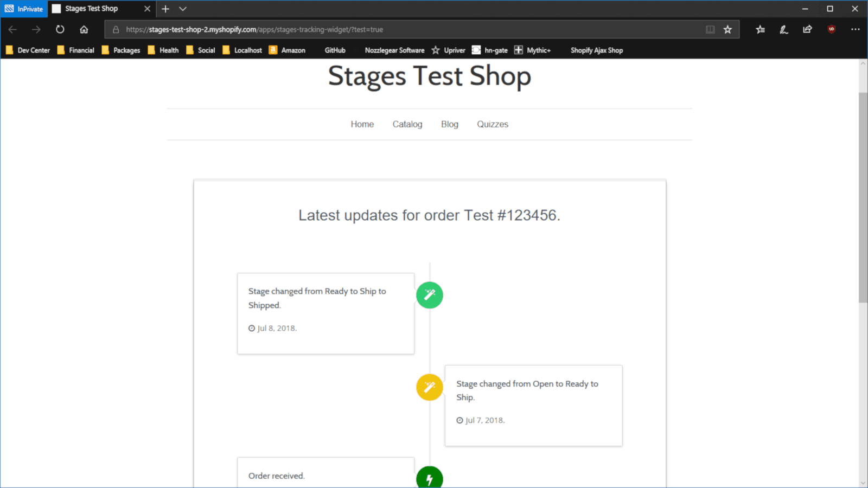The image size is (868, 488).
Task: Share this page using the share icon
Action: coord(807,29)
